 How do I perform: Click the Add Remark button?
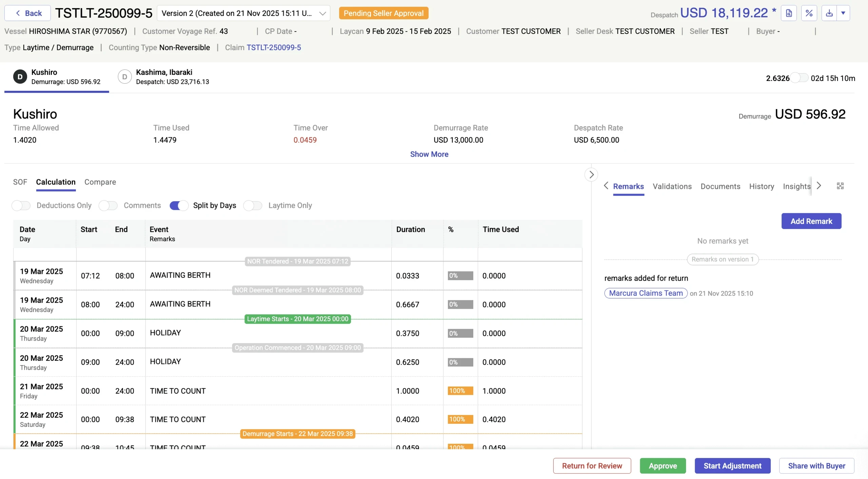[811, 221]
